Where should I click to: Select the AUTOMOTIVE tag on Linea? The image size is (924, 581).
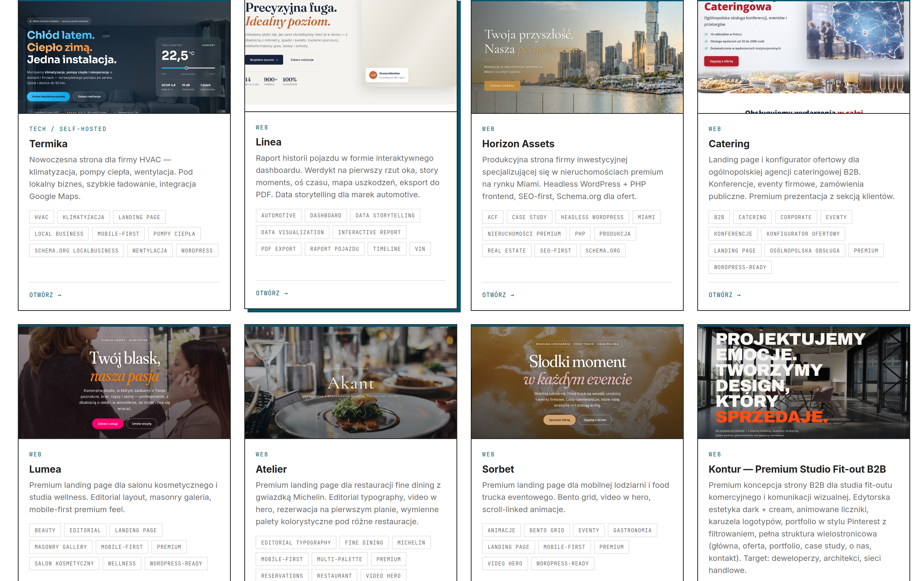tap(279, 215)
